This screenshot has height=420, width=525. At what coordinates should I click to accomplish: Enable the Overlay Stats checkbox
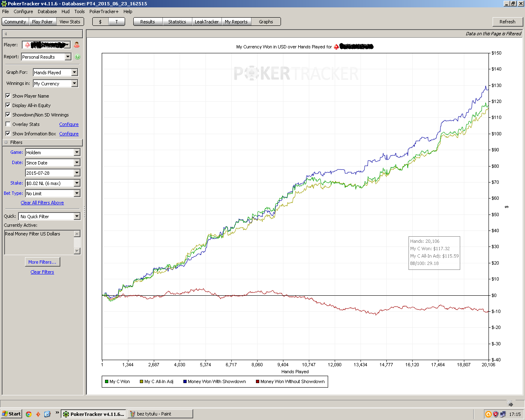pyautogui.click(x=8, y=124)
